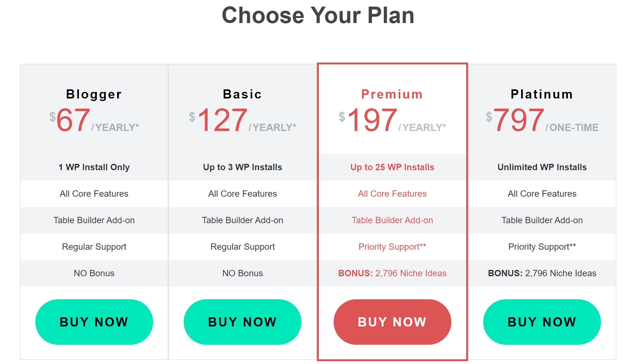Click All Core Features in Blogger column

pyautogui.click(x=93, y=194)
